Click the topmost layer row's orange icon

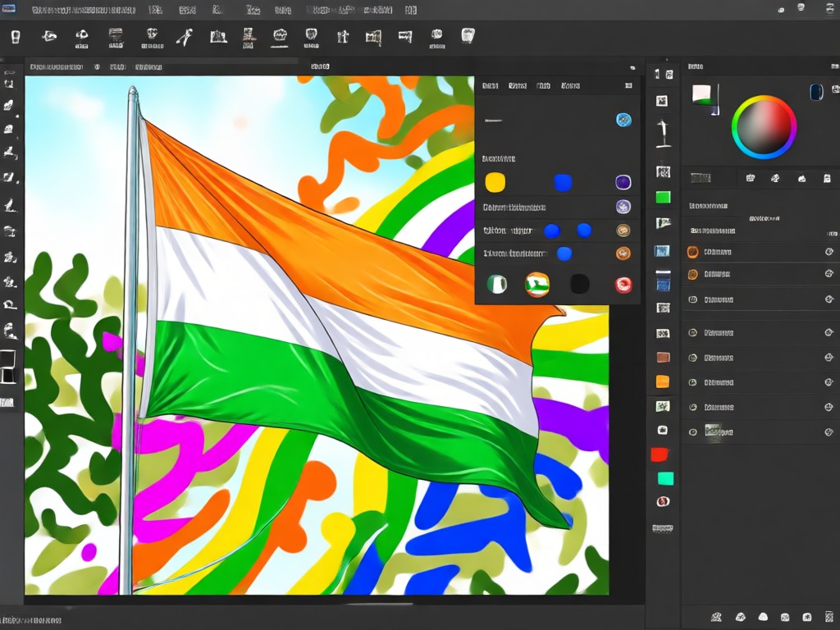[x=692, y=252]
